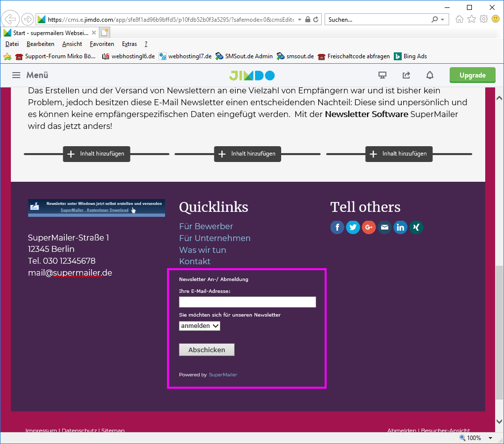Open the Favoriten menu
This screenshot has height=444, width=504.
(x=102, y=44)
